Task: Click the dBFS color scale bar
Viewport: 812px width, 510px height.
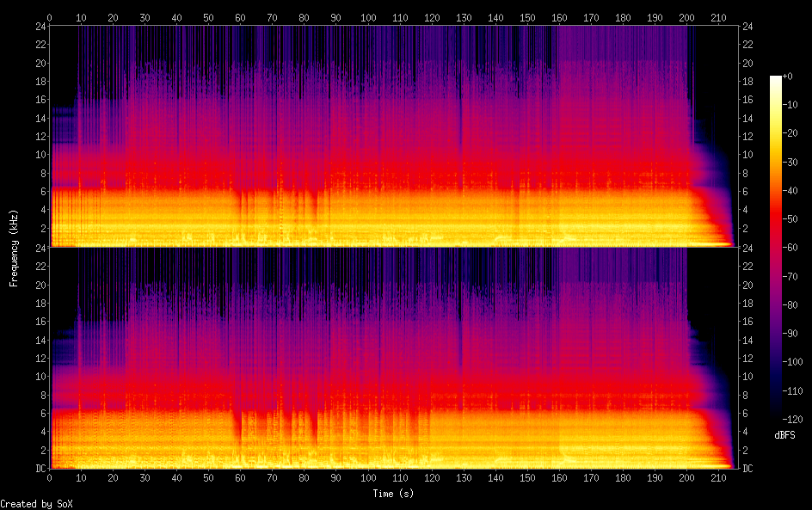Action: pos(775,248)
